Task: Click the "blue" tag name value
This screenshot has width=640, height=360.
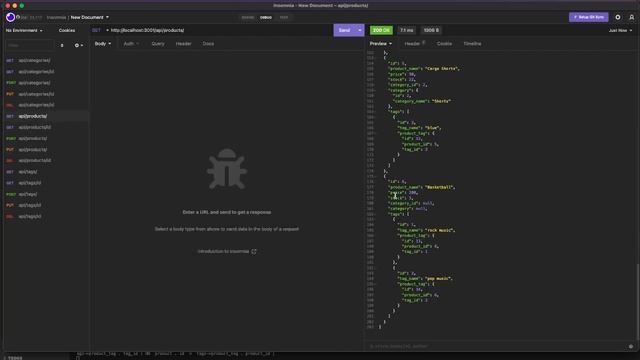Action: 432,128
